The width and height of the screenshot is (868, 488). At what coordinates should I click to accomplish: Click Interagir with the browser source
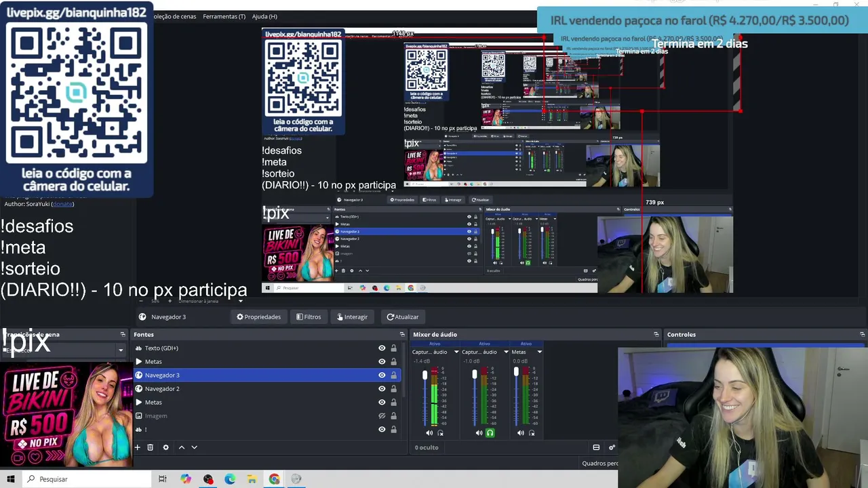click(352, 317)
